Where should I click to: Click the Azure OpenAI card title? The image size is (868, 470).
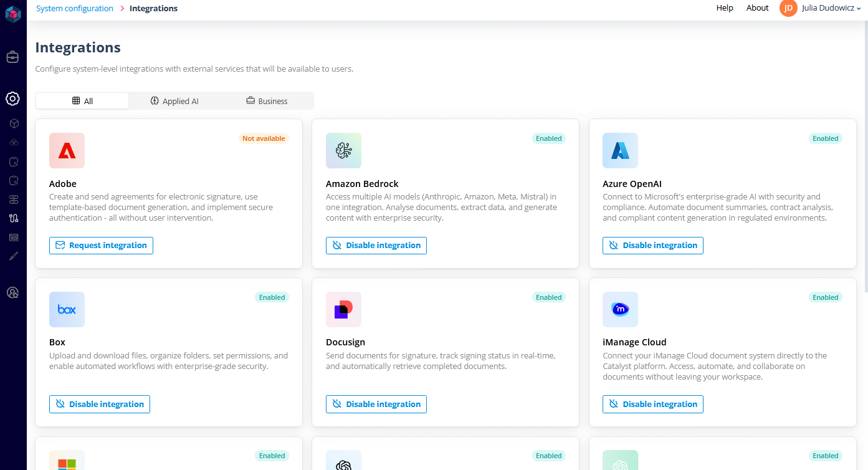point(632,184)
